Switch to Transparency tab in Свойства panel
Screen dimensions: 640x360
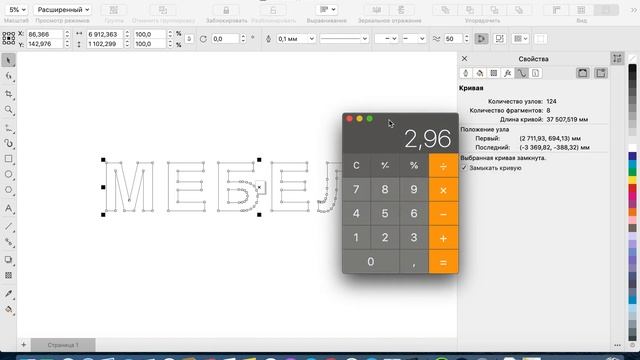click(493, 73)
